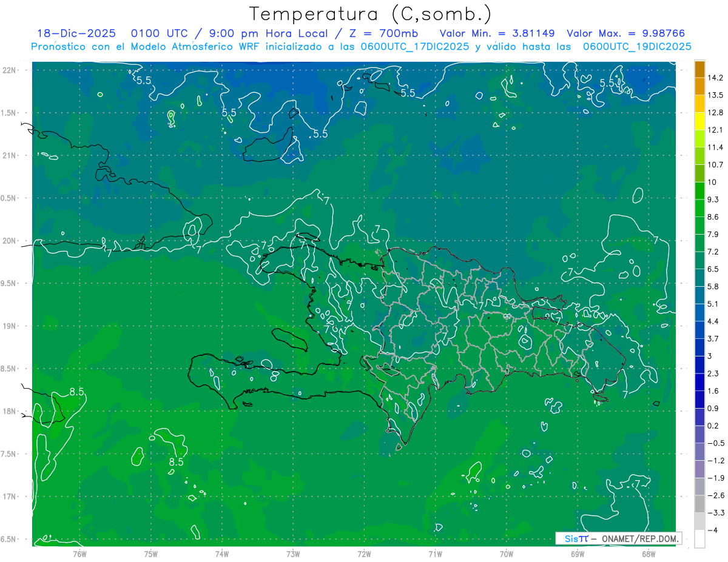Click the '69W' longitude axis label

point(578,554)
